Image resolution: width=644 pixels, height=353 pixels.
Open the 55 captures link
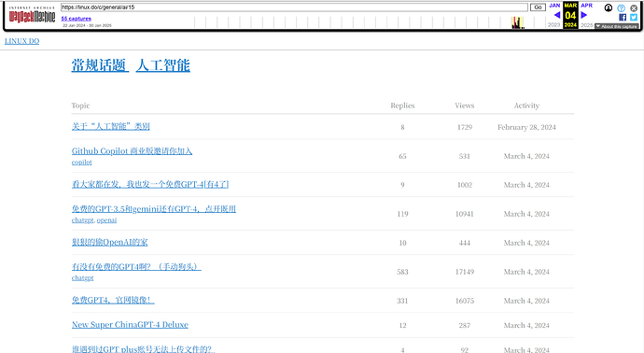coord(76,19)
